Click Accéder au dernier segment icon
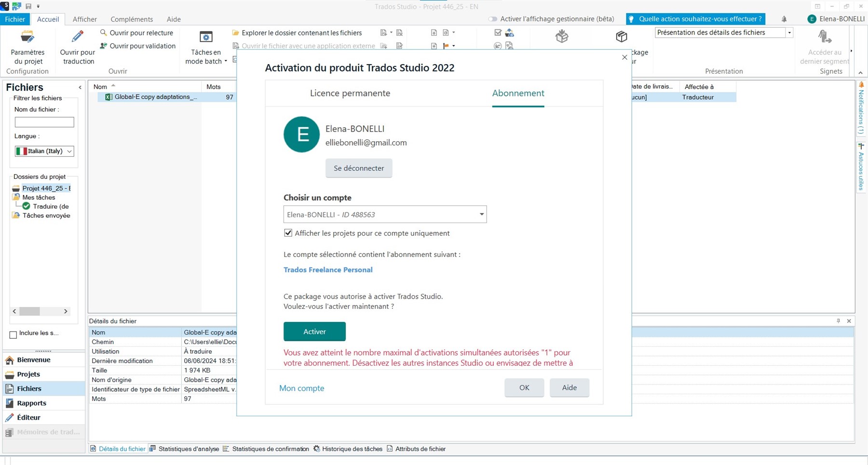The height and width of the screenshot is (465, 868). coord(824,37)
